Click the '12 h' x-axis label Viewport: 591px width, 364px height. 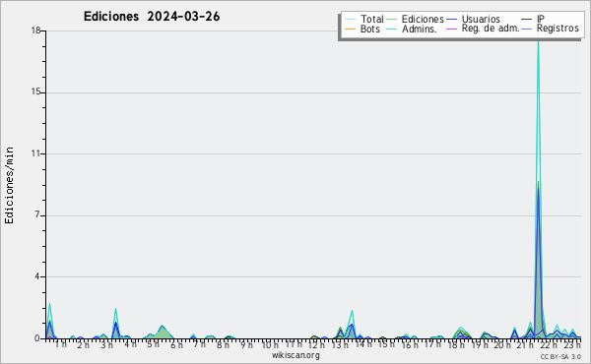click(x=316, y=344)
